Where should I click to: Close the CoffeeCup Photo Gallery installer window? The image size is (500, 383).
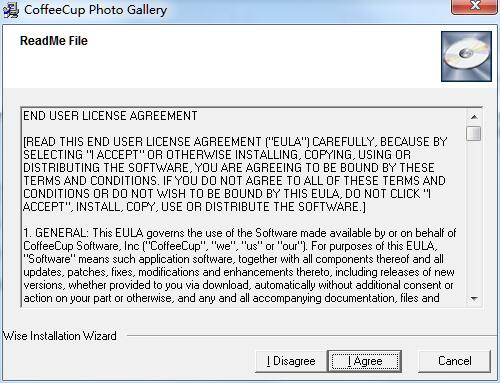pos(475,6)
